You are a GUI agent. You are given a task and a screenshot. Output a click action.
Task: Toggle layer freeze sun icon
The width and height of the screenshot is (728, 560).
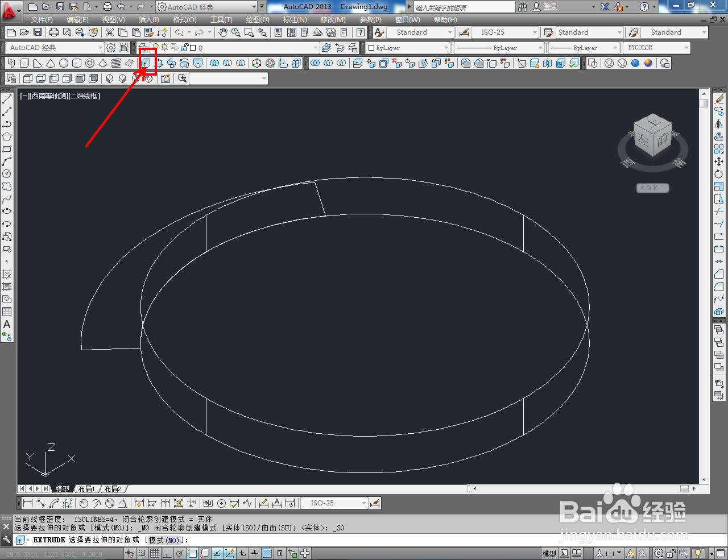(165, 48)
